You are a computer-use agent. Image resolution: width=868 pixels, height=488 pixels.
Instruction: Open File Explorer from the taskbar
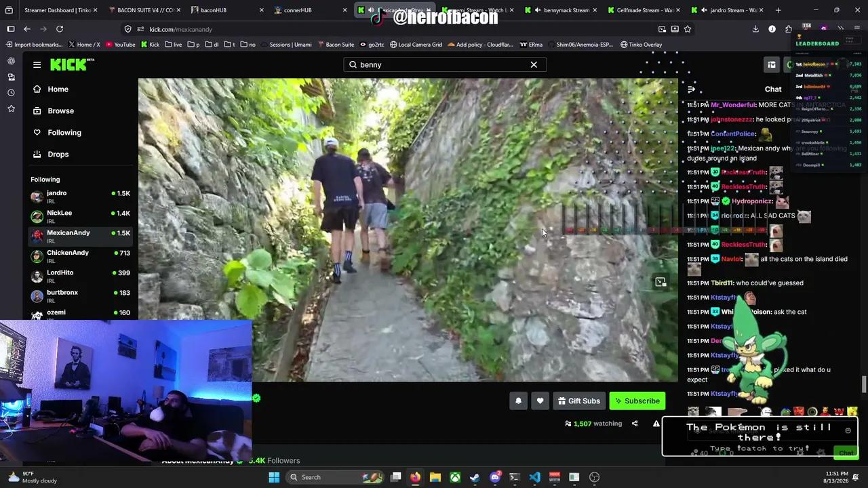[435, 477]
